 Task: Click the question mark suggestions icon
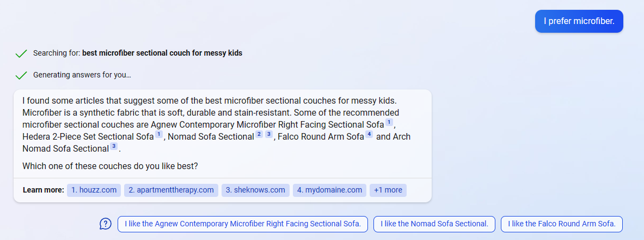[x=106, y=224]
